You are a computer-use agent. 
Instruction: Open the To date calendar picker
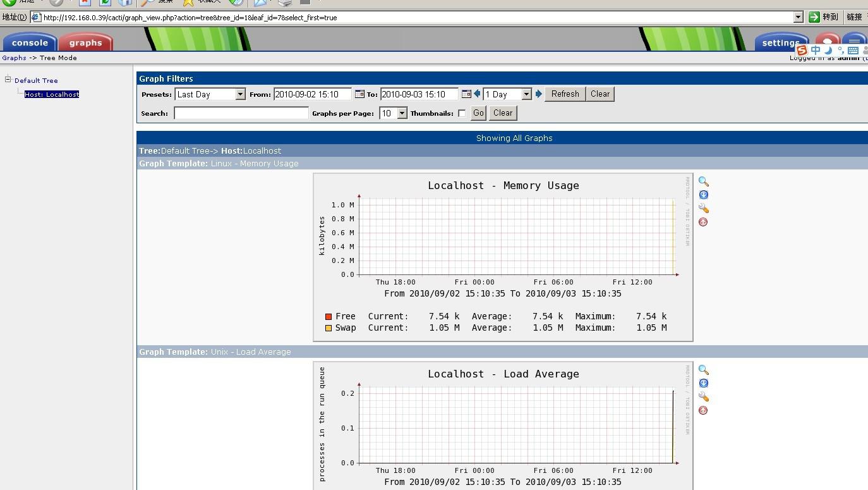(x=466, y=94)
